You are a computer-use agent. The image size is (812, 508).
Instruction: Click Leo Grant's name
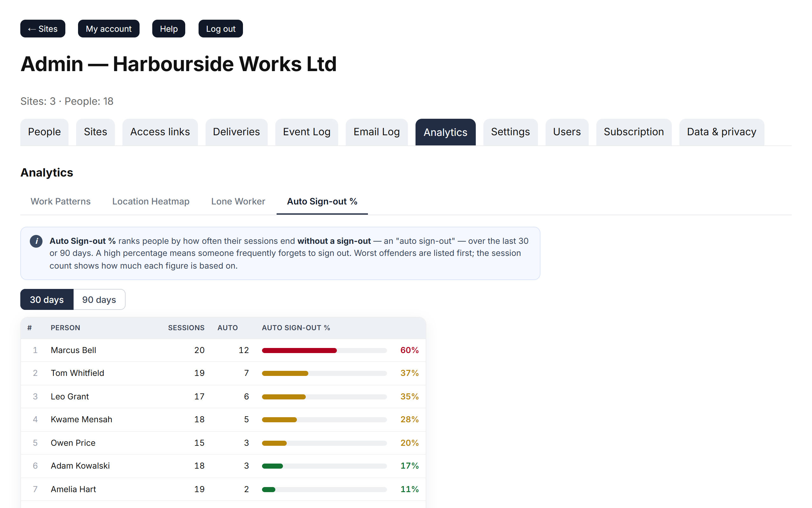pos(70,397)
